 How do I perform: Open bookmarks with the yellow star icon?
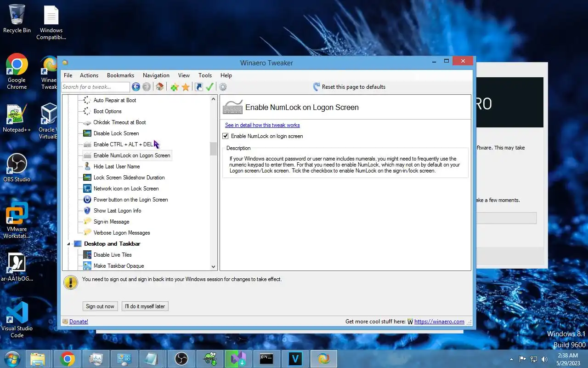coord(186,87)
